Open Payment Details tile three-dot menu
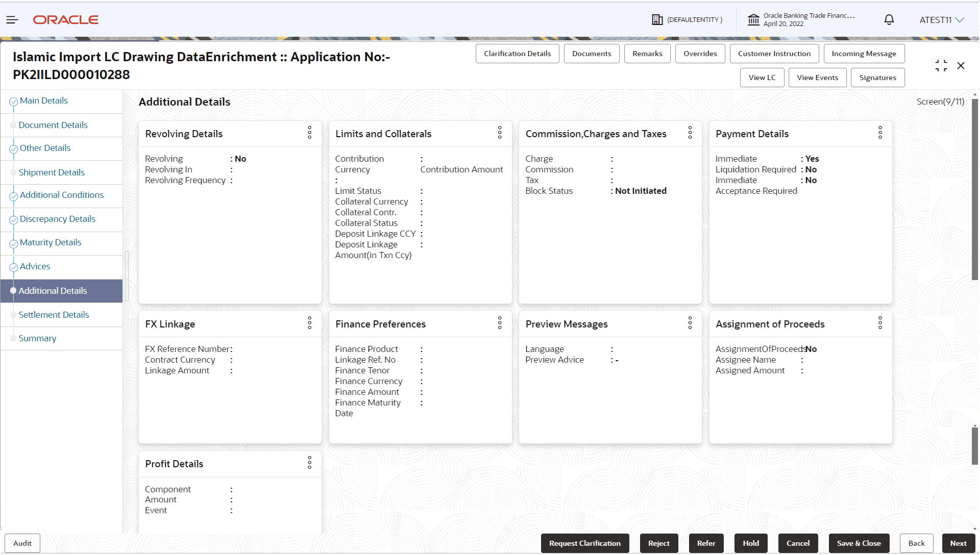 click(880, 133)
